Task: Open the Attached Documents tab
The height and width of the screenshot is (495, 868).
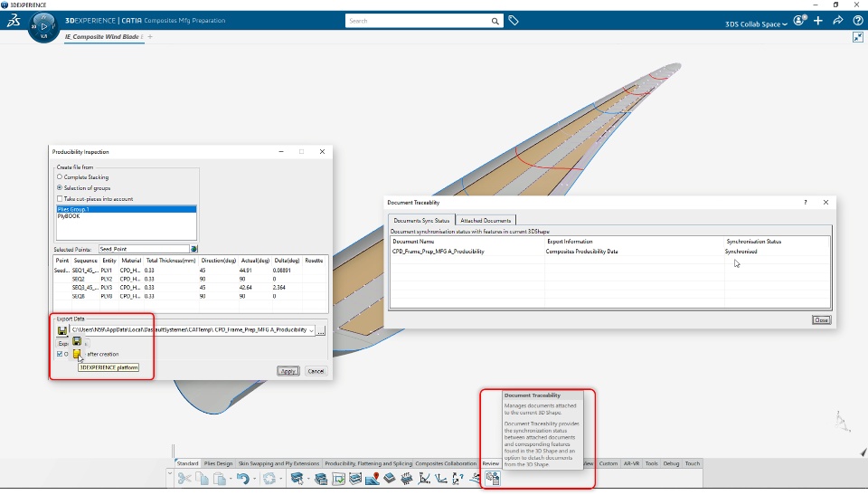Action: click(486, 220)
